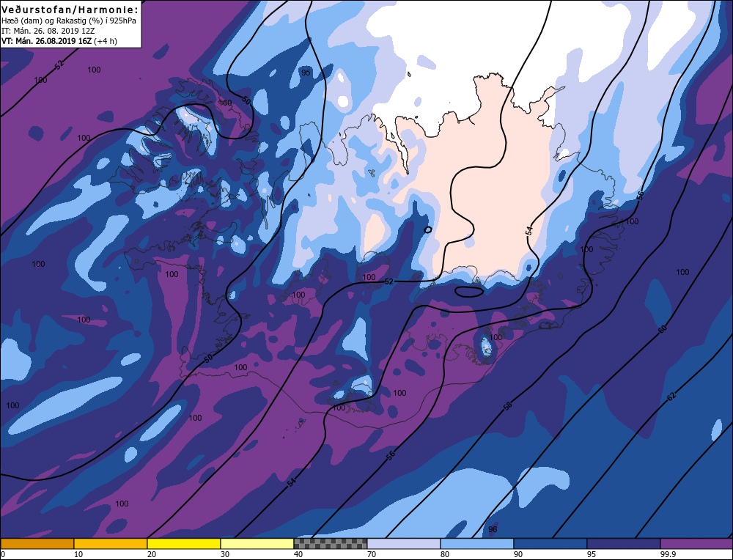Click the dark indigo 95–99.9 legend swatch
Viewport: 733px width, 560px height.
click(624, 544)
